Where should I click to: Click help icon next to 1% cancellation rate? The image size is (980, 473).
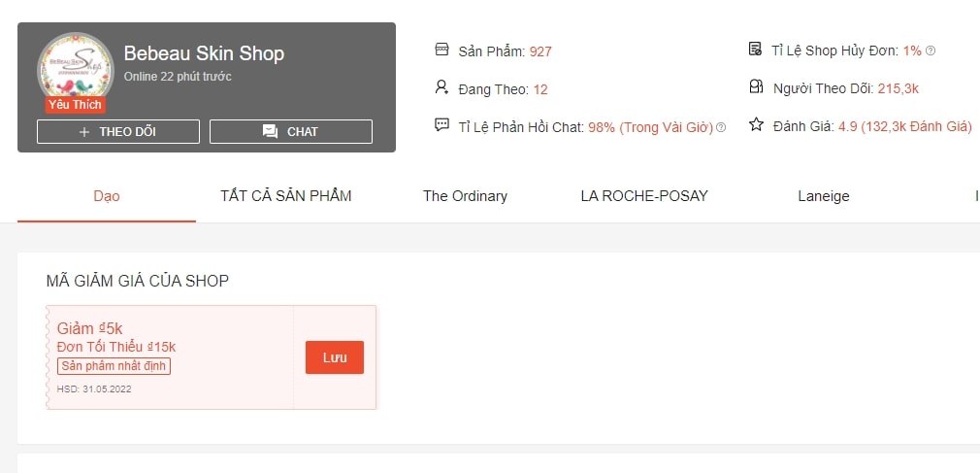pos(931,51)
